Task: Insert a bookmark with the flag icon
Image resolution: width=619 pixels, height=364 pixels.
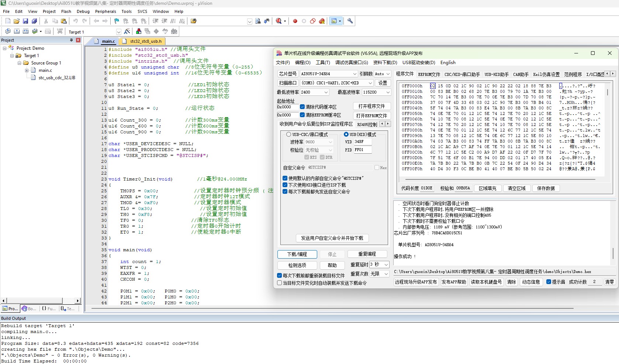Action: pyautogui.click(x=117, y=21)
